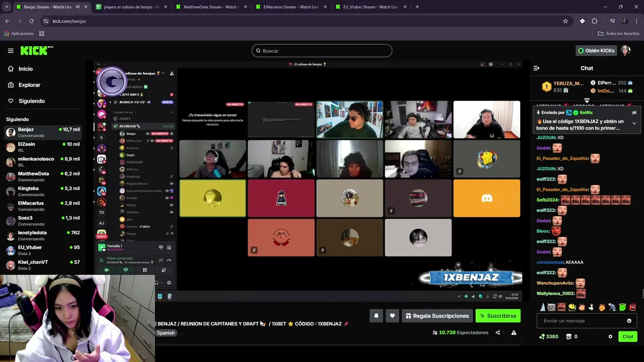
Task: Expand the pinned message chevron
Action: pyautogui.click(x=634, y=123)
